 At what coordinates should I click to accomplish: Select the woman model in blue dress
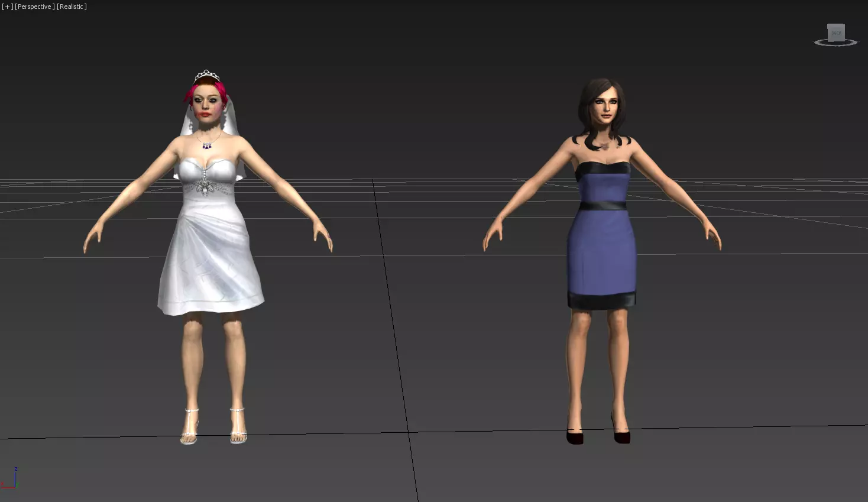pos(602,260)
